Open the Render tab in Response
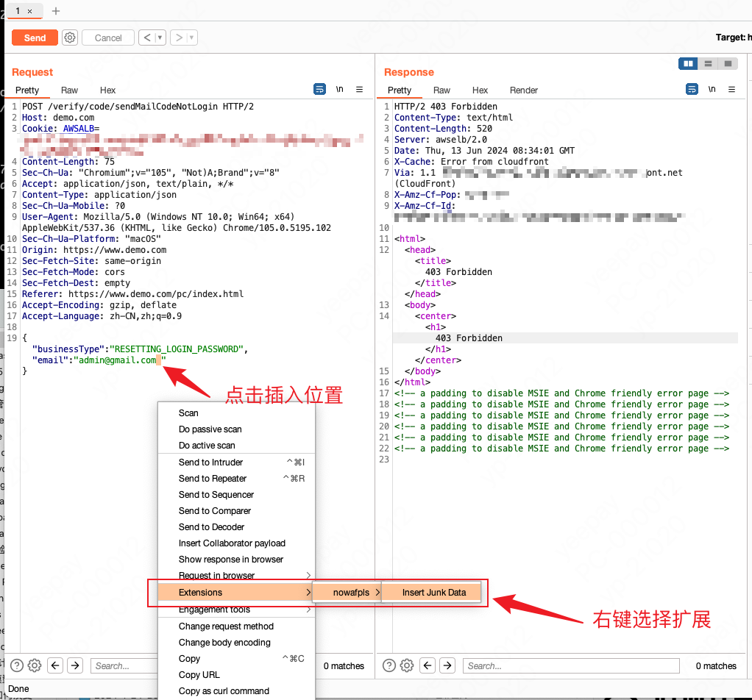Screen dimensions: 752x700 point(523,90)
